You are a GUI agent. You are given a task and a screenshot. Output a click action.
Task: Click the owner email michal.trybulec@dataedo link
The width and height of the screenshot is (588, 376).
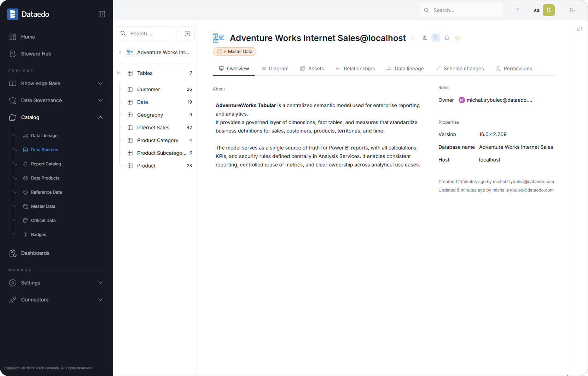(x=499, y=100)
